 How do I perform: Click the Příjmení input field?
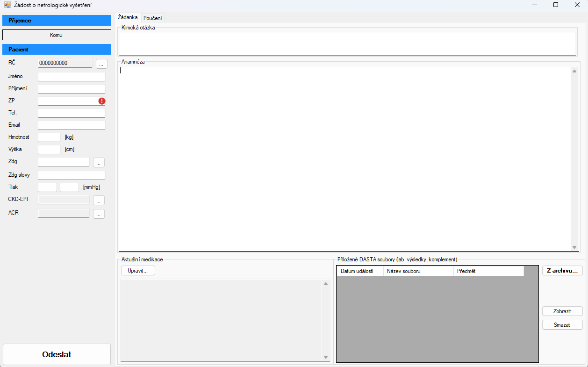click(x=72, y=89)
